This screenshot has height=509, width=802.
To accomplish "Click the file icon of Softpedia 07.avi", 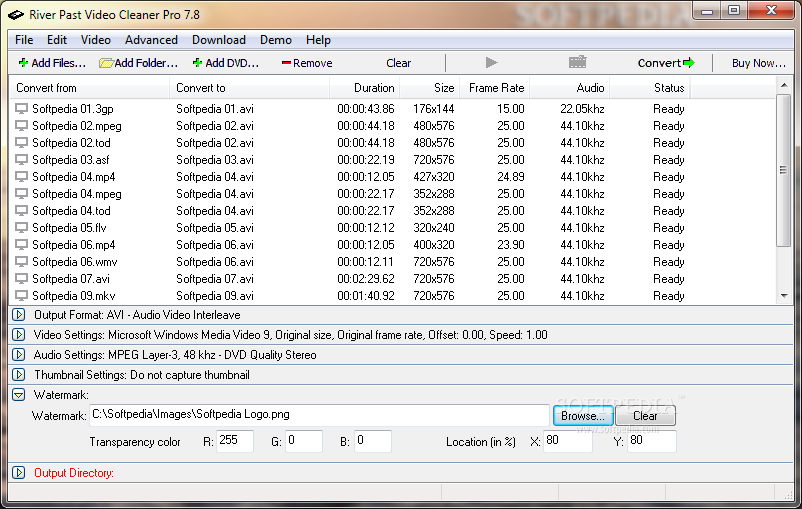I will (21, 279).
